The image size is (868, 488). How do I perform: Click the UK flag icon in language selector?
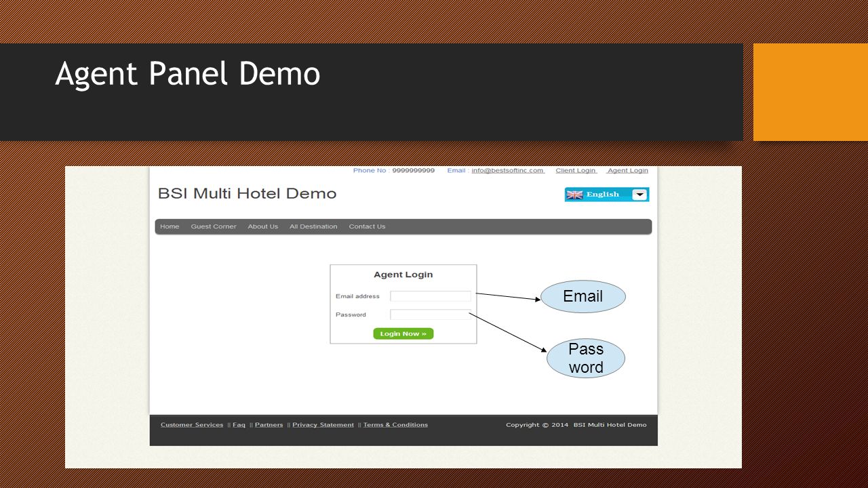click(574, 195)
